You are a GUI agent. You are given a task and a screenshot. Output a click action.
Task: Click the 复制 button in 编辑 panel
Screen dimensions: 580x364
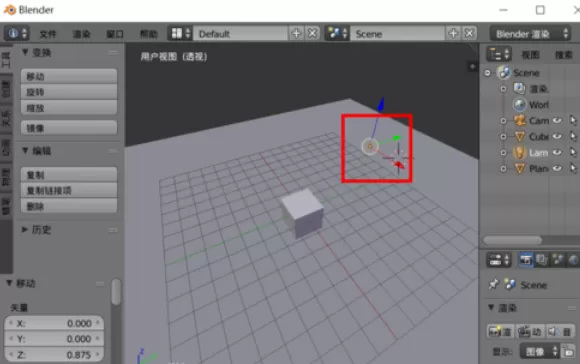(69, 174)
